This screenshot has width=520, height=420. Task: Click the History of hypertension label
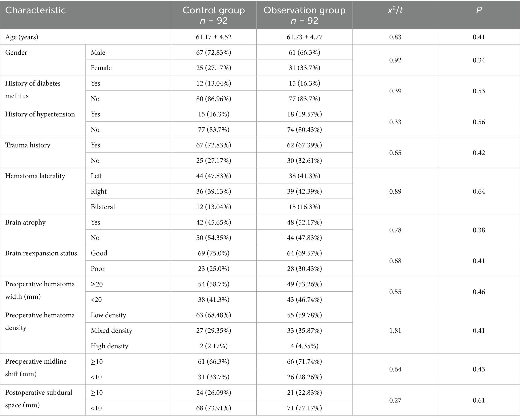coord(40,114)
